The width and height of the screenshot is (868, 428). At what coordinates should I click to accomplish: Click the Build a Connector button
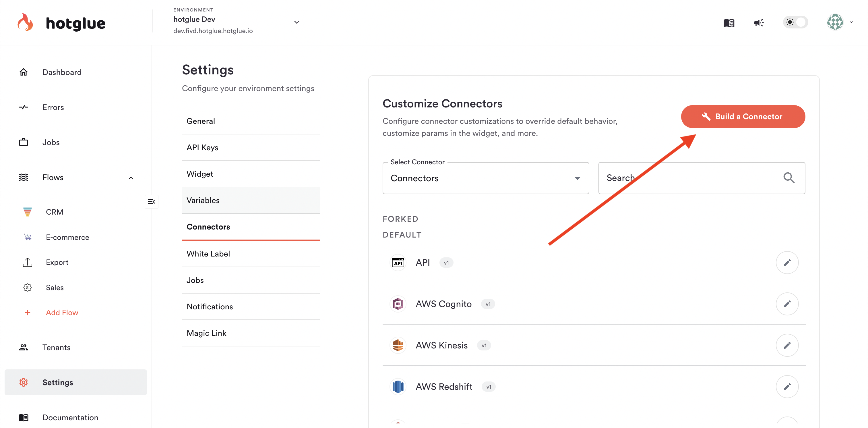pyautogui.click(x=743, y=116)
